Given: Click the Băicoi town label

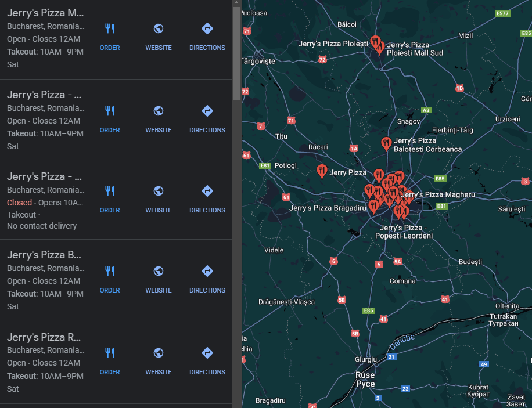Looking at the screenshot, I should (x=347, y=24).
